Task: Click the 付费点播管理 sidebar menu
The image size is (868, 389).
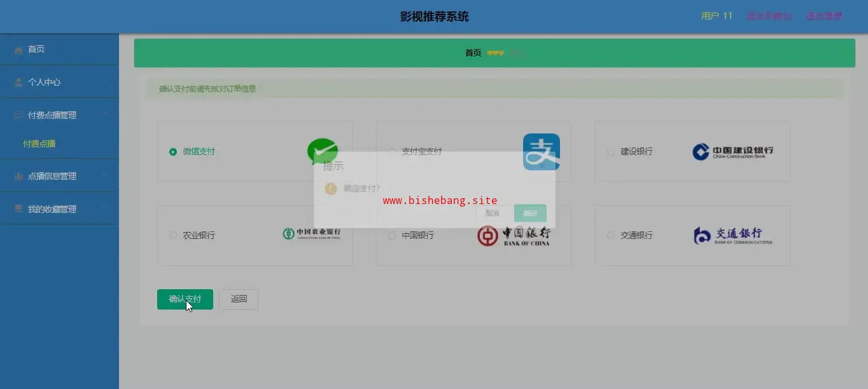Action: 59,115
